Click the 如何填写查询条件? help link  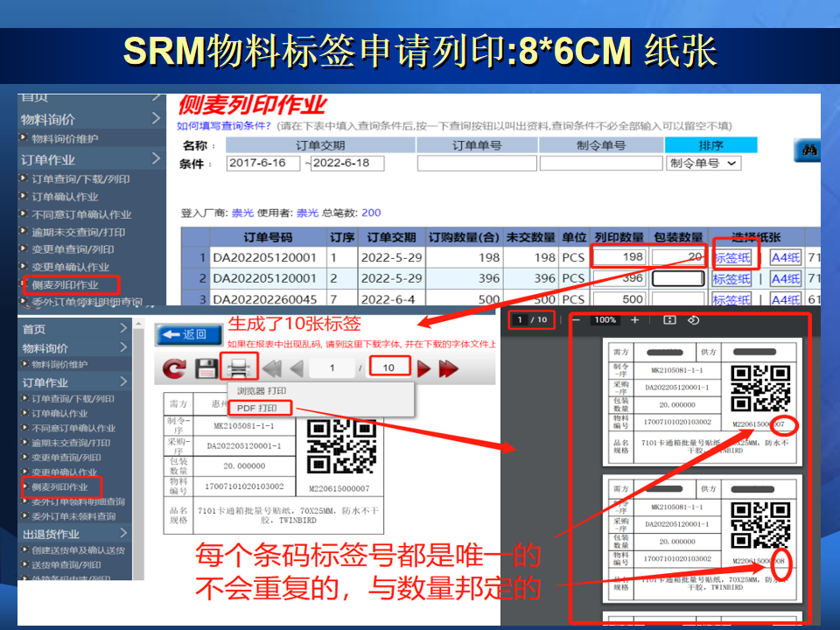click(x=224, y=126)
